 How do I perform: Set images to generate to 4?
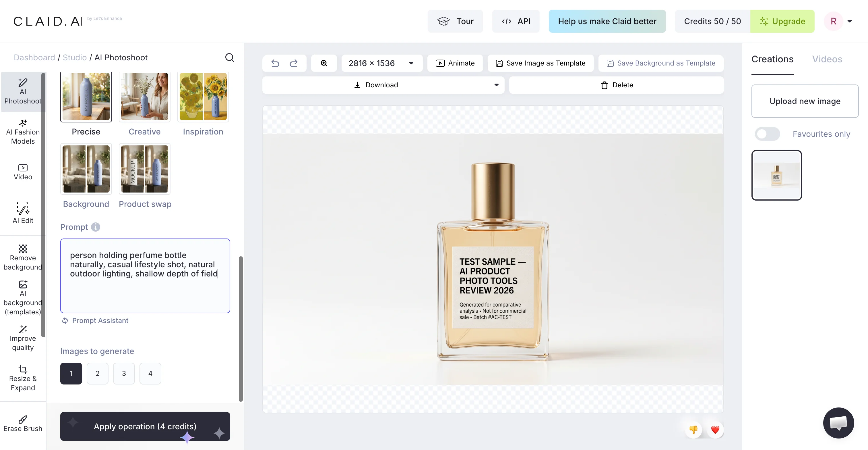point(150,373)
